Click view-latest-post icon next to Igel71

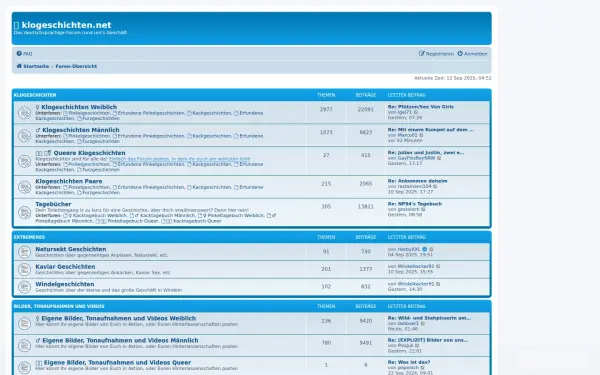pyautogui.click(x=416, y=112)
